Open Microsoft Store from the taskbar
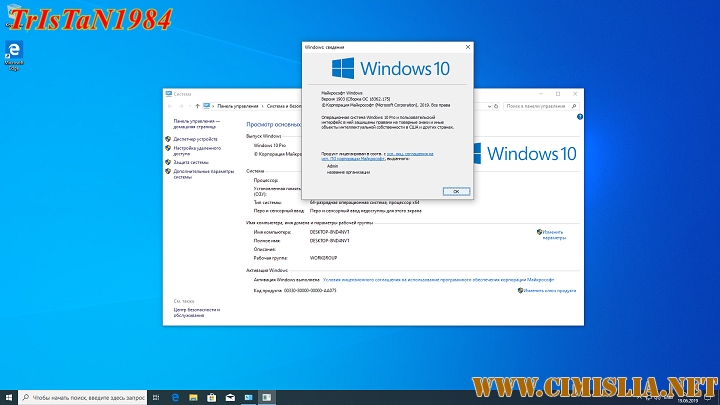Screen dimensions: 720x405 [212, 397]
